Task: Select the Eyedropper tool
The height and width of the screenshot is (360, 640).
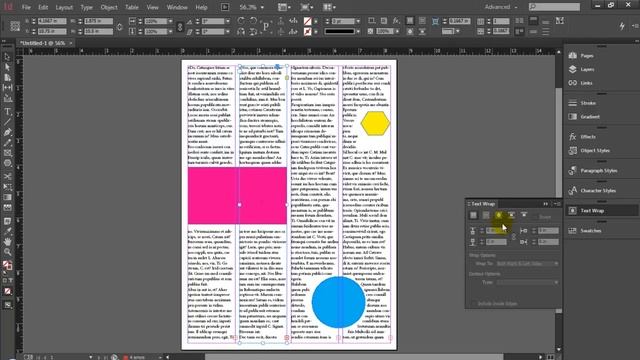Action: pyautogui.click(x=7, y=231)
